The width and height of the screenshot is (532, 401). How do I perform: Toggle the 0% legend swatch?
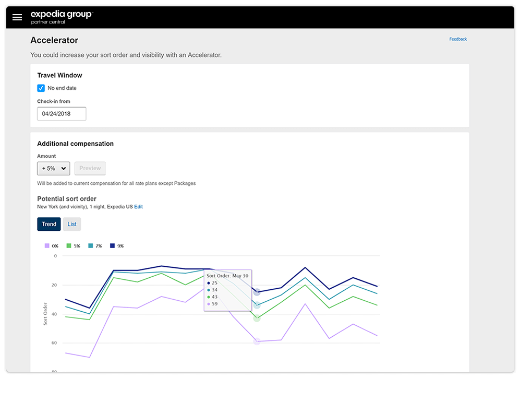(x=47, y=246)
